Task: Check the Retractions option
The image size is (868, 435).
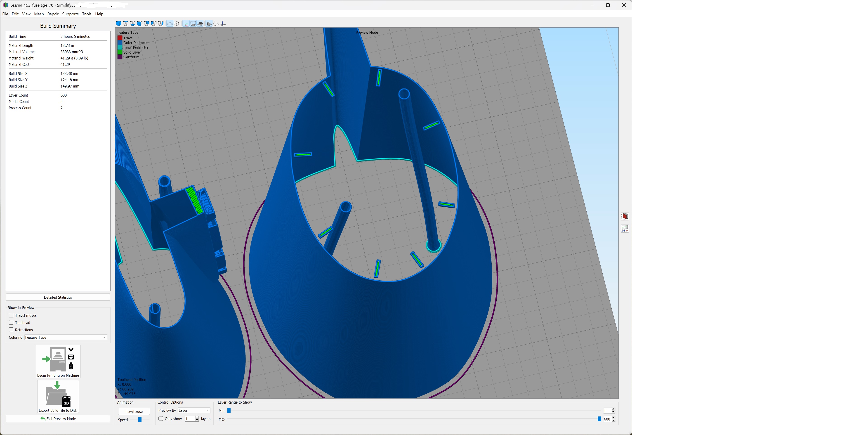Action: pyautogui.click(x=11, y=330)
